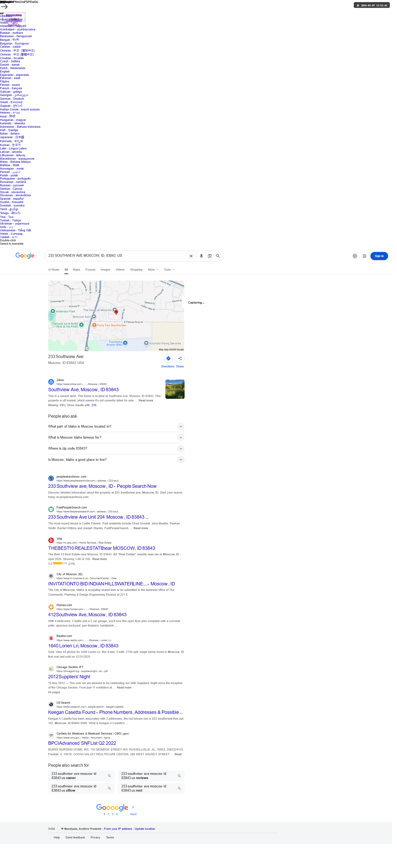Click the City of Moscow favicon

pos(51,576)
